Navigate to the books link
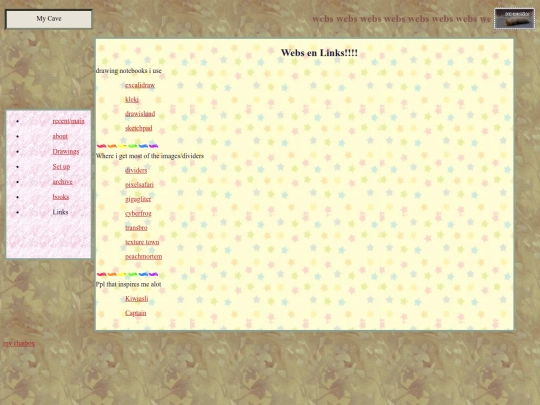Image resolution: width=540 pixels, height=405 pixels. point(61,197)
